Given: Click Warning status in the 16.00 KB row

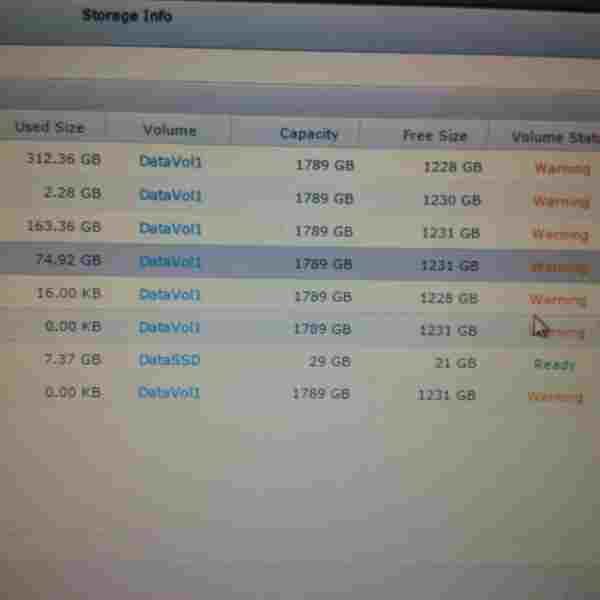Looking at the screenshot, I should [557, 299].
